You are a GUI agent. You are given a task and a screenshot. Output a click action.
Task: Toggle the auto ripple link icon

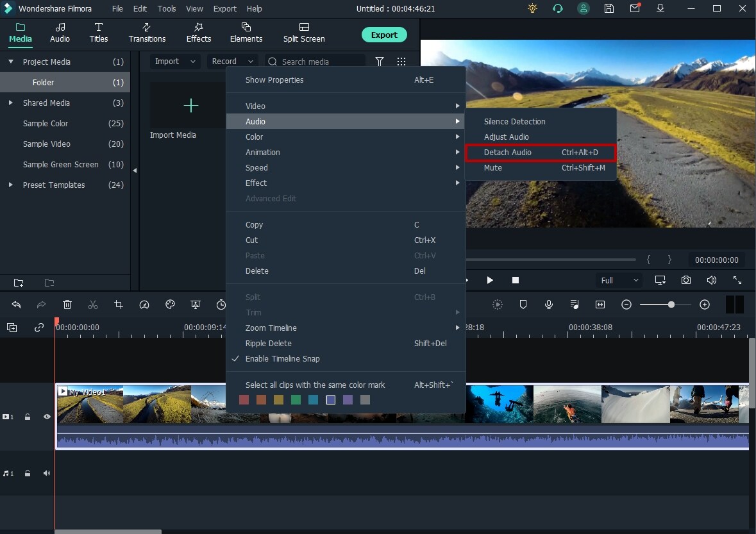coord(39,328)
